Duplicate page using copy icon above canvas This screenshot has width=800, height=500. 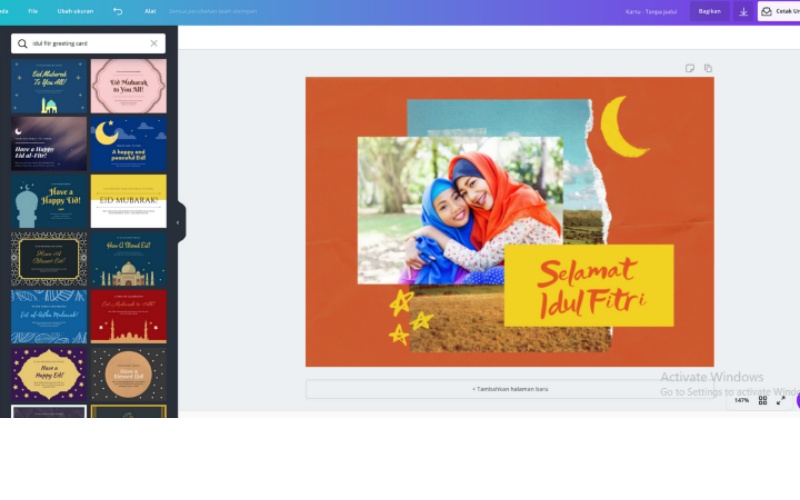[x=708, y=68]
